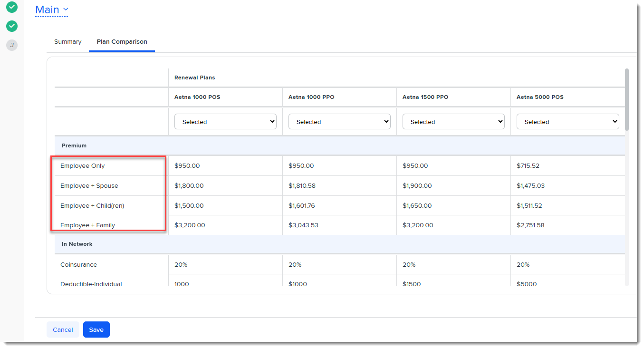Click the second completed step checkmark icon
Viewport: 644px width, 349px height.
pyautogui.click(x=12, y=26)
